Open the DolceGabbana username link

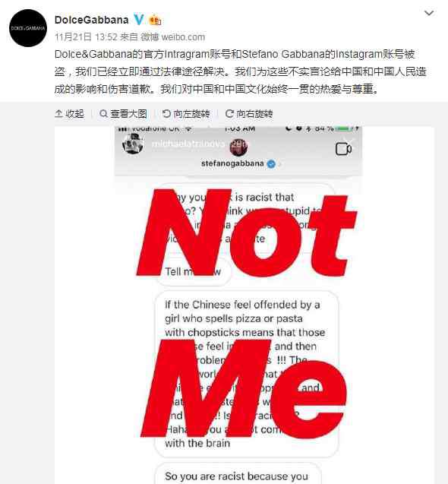pos(91,20)
